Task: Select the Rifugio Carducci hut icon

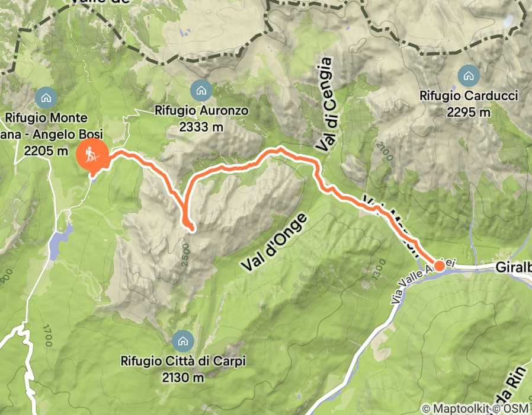Action: point(469,76)
